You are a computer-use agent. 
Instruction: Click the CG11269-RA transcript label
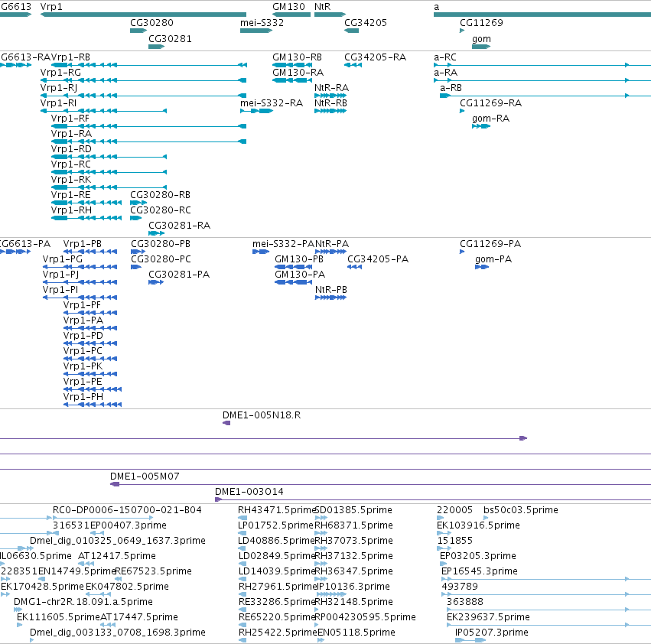click(x=491, y=103)
